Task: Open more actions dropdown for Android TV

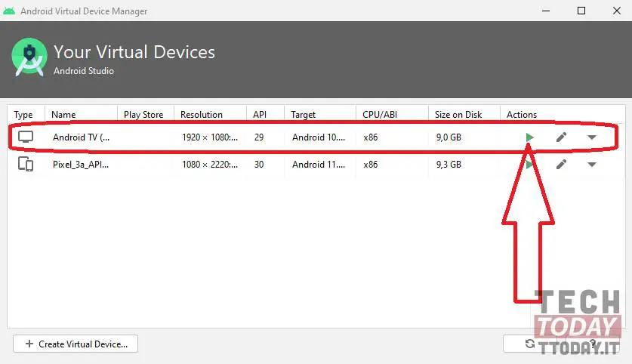Action: 592,137
